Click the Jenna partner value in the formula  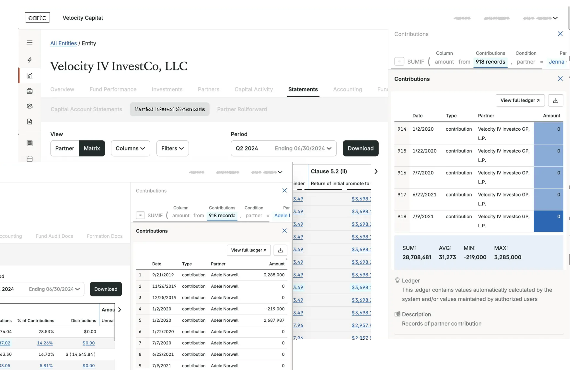[x=557, y=62]
